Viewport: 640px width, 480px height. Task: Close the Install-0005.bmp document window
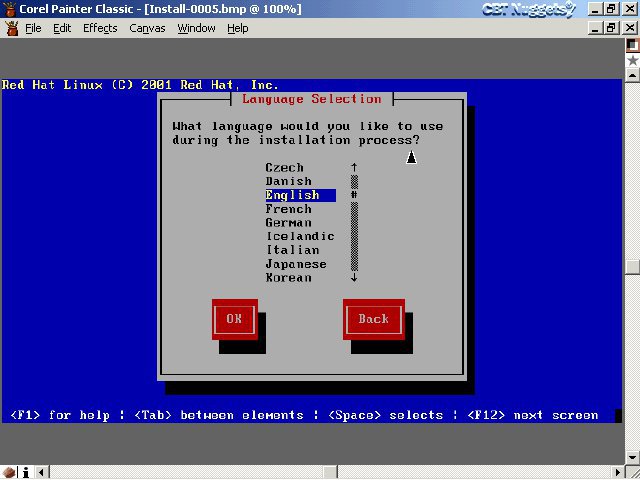(x=630, y=28)
